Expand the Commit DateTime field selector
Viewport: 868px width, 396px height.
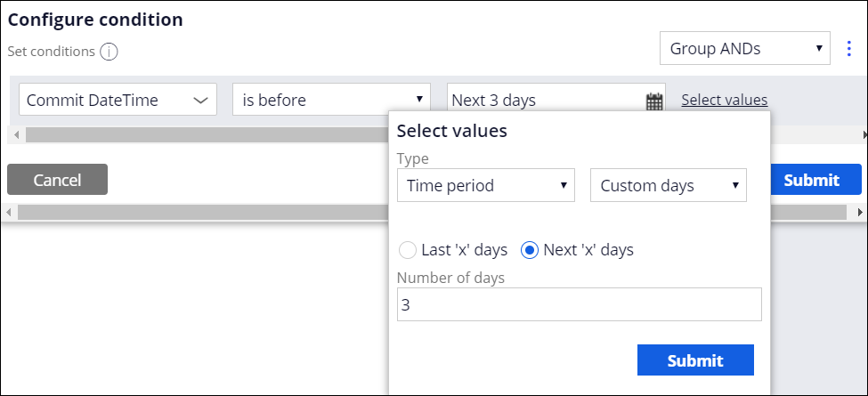[118, 100]
